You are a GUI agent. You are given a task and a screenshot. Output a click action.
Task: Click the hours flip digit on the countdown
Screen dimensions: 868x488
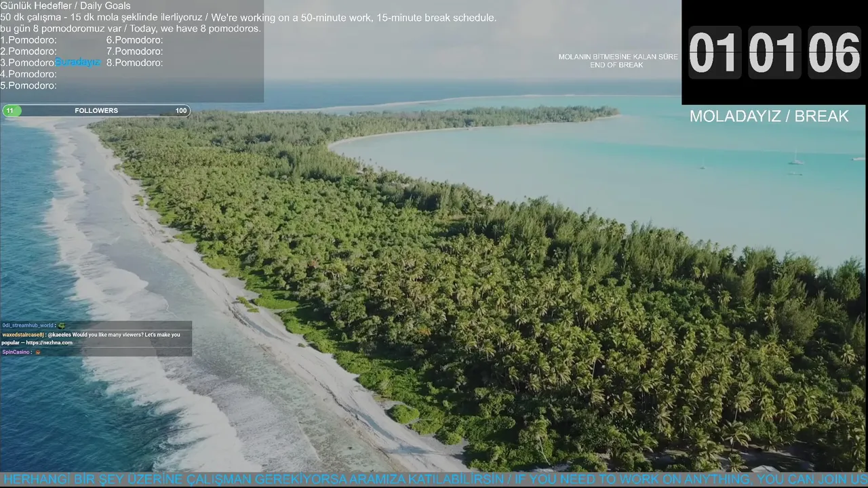714,52
